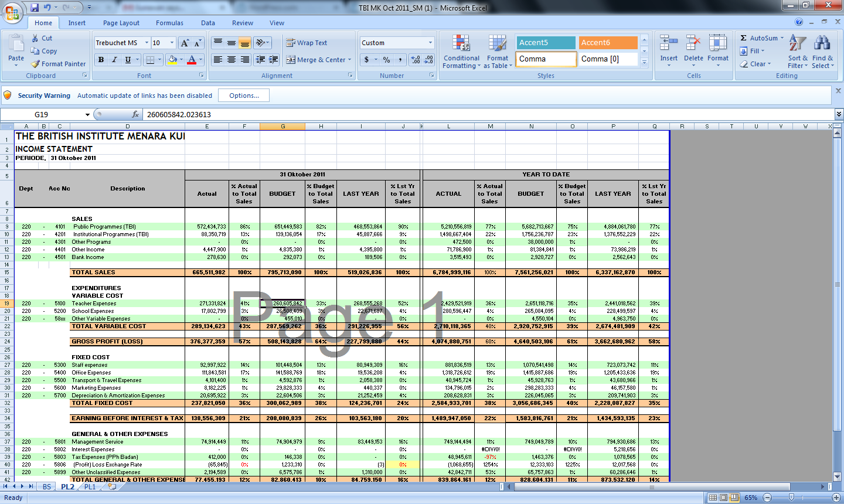Click the Paste icon

(x=16, y=46)
